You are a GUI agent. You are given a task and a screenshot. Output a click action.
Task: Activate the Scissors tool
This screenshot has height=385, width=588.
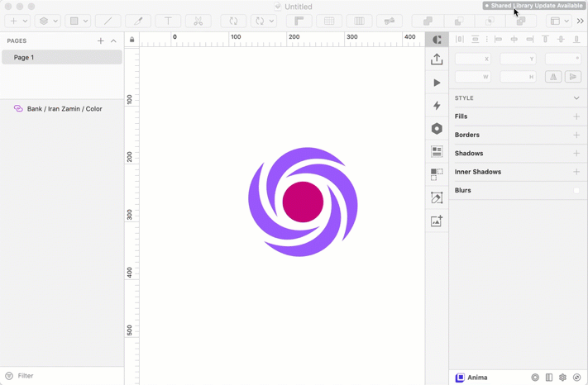point(198,21)
